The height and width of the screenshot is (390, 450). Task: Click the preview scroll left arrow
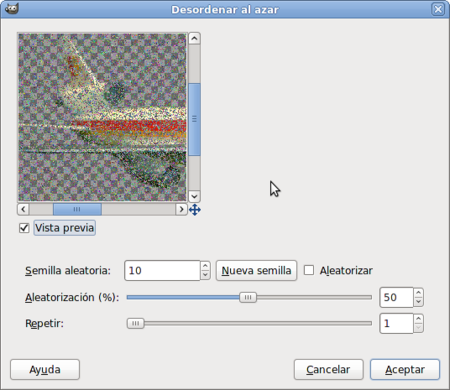tap(23, 209)
